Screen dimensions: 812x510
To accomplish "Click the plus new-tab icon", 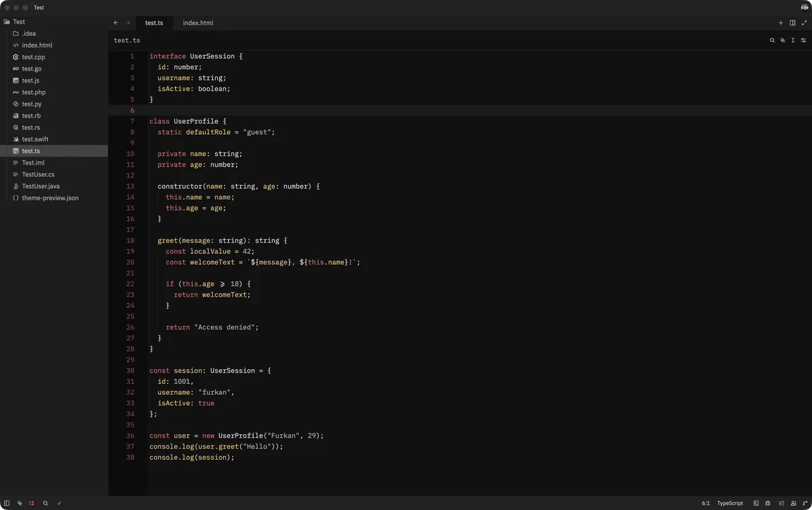I will pos(781,22).
